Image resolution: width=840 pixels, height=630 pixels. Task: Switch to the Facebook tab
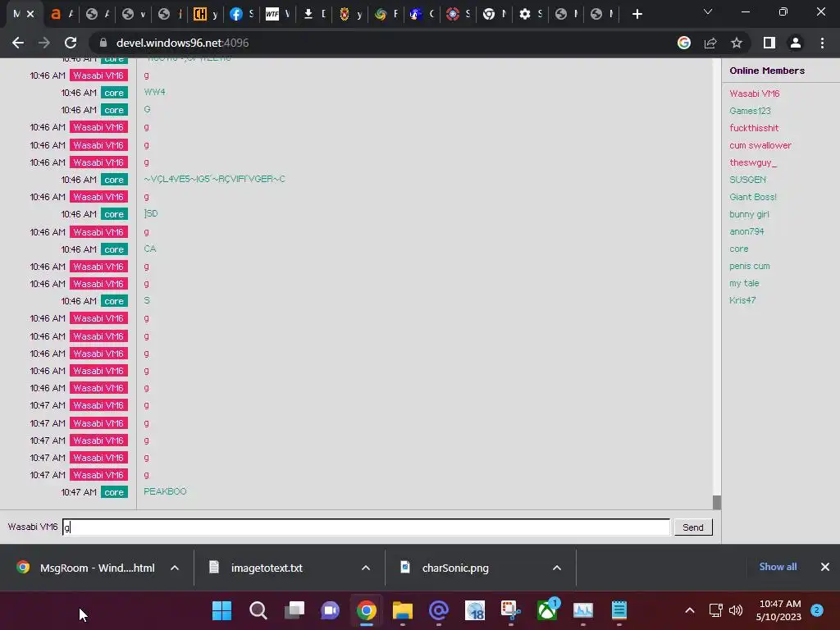[x=242, y=15]
